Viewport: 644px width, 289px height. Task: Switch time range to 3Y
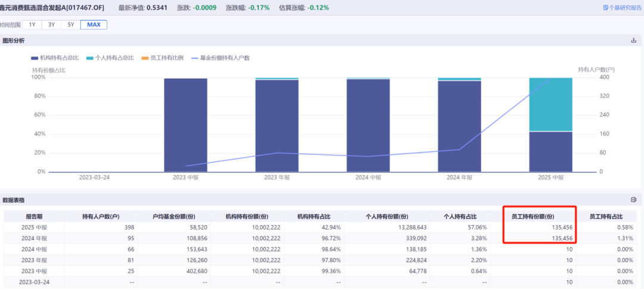(x=51, y=24)
